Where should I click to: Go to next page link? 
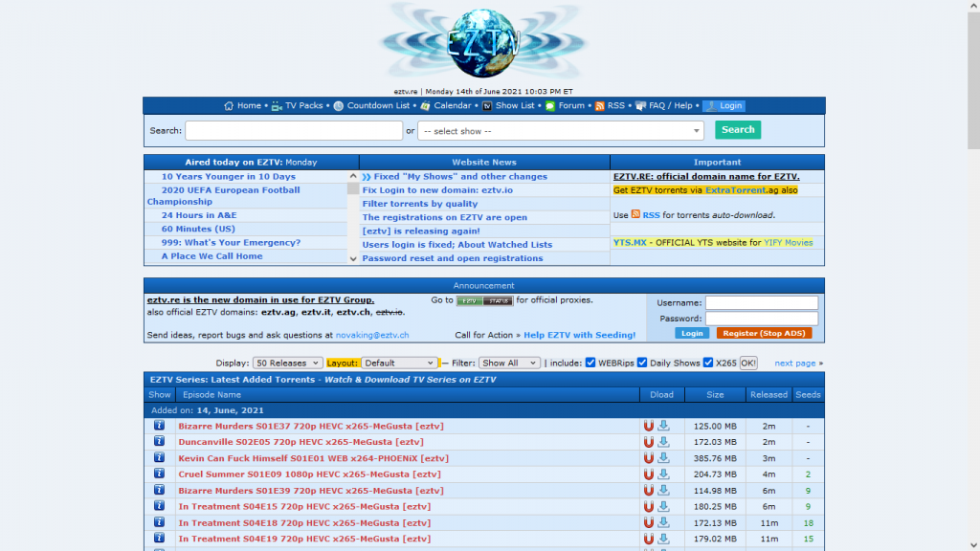coord(795,363)
